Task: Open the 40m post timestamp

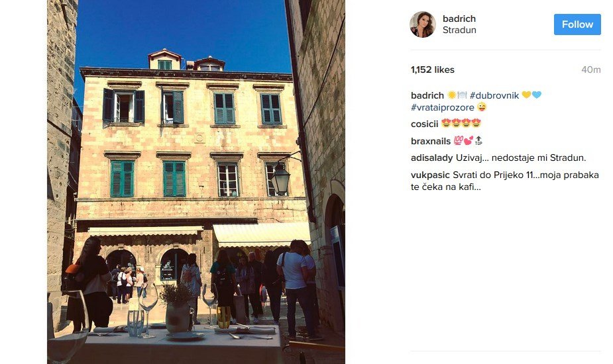Action: pyautogui.click(x=590, y=69)
